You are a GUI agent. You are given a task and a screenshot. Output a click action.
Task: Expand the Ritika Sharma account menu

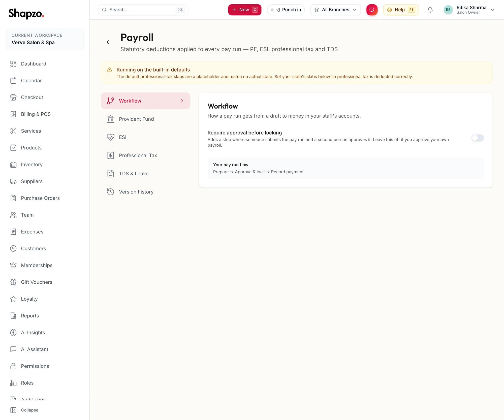click(469, 10)
